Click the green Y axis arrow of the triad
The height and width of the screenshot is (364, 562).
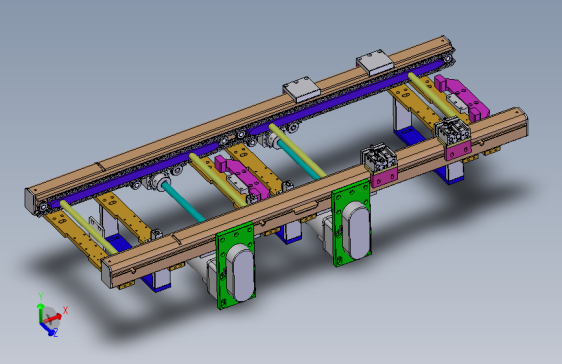click(40, 313)
